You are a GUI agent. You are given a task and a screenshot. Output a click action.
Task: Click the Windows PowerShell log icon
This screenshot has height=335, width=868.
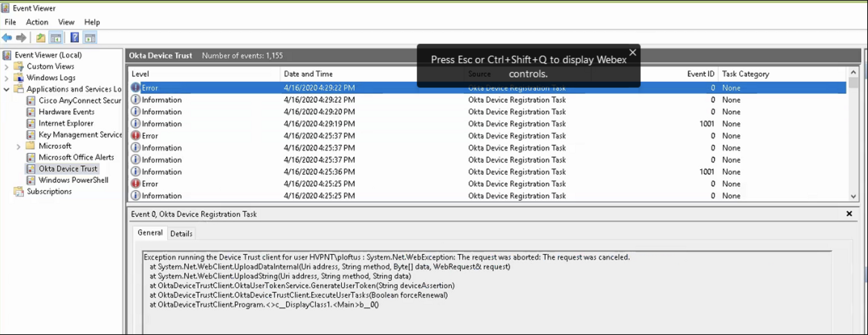coord(31,180)
